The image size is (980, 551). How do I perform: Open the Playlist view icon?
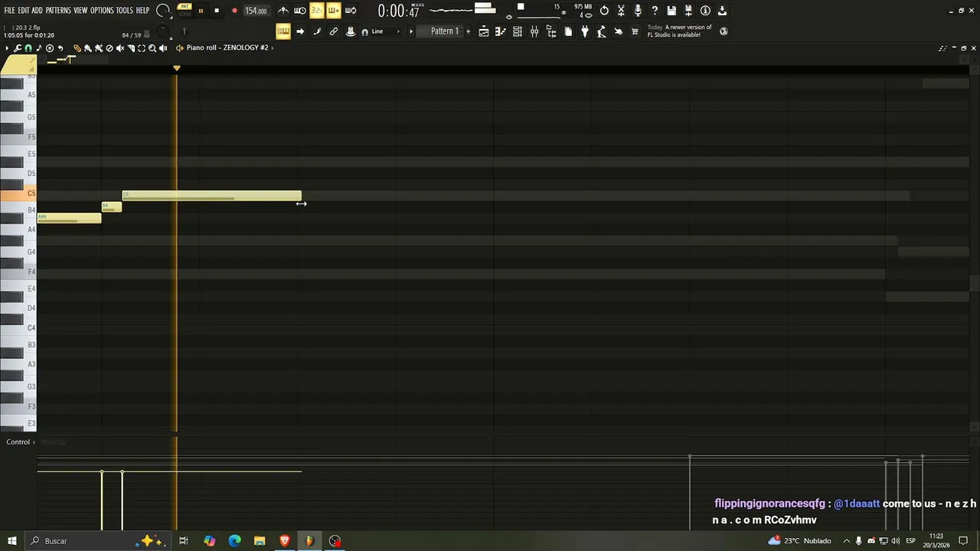pyautogui.click(x=484, y=31)
